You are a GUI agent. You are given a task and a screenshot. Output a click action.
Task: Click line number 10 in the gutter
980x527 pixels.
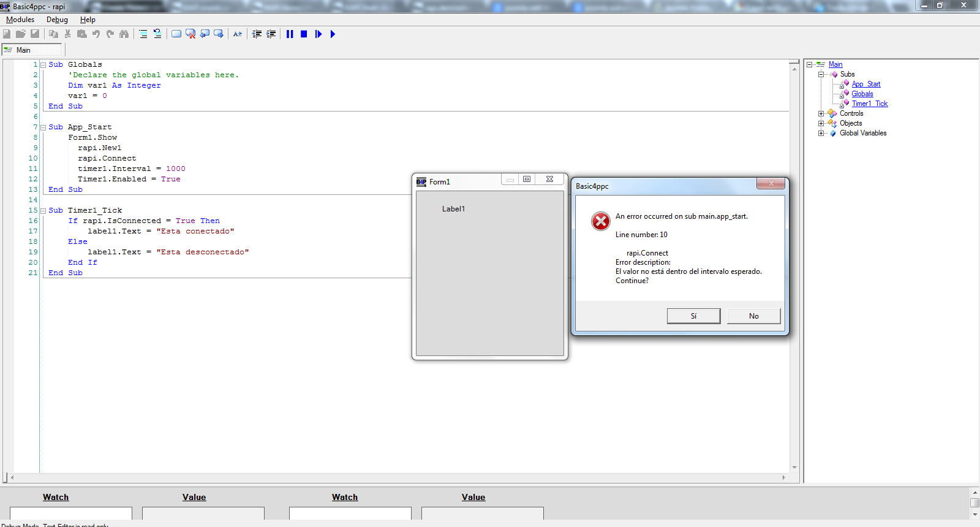click(x=33, y=159)
